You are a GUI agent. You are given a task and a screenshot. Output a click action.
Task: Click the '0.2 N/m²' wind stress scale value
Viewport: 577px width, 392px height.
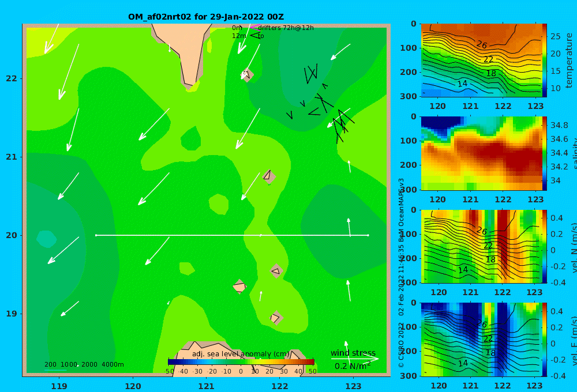(x=353, y=365)
